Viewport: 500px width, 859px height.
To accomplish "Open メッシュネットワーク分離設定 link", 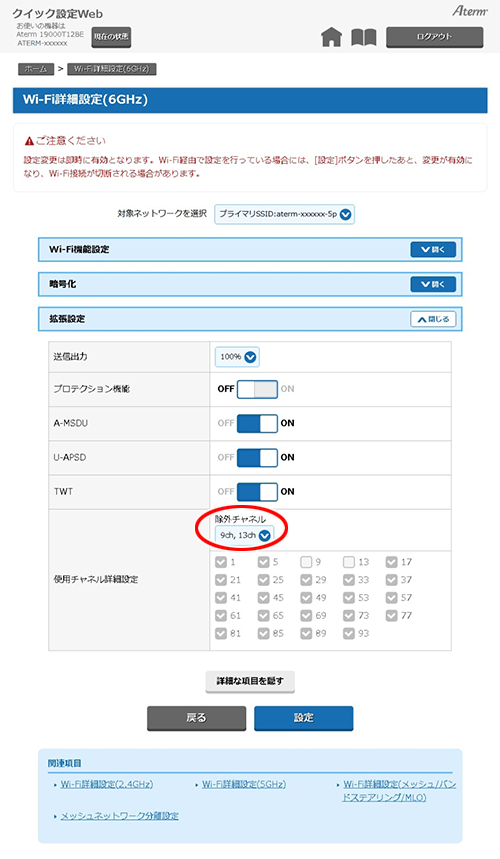I will [119, 816].
